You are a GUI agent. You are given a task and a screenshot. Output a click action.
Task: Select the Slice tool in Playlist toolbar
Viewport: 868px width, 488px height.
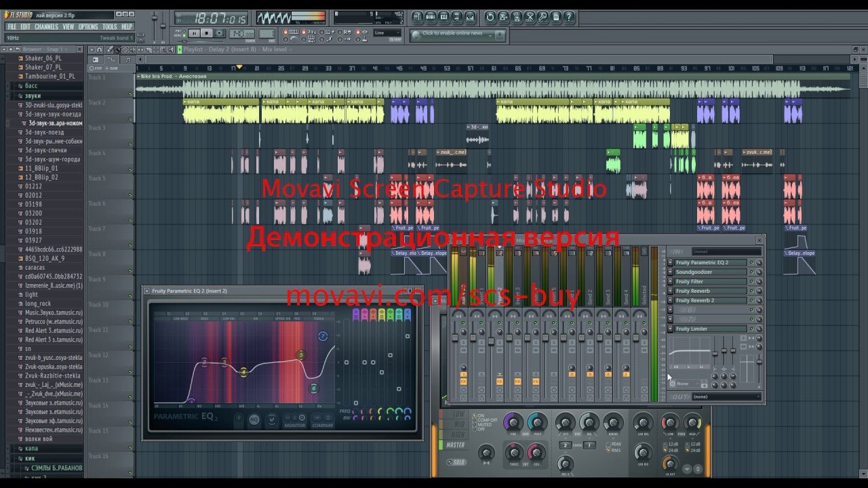(149, 49)
